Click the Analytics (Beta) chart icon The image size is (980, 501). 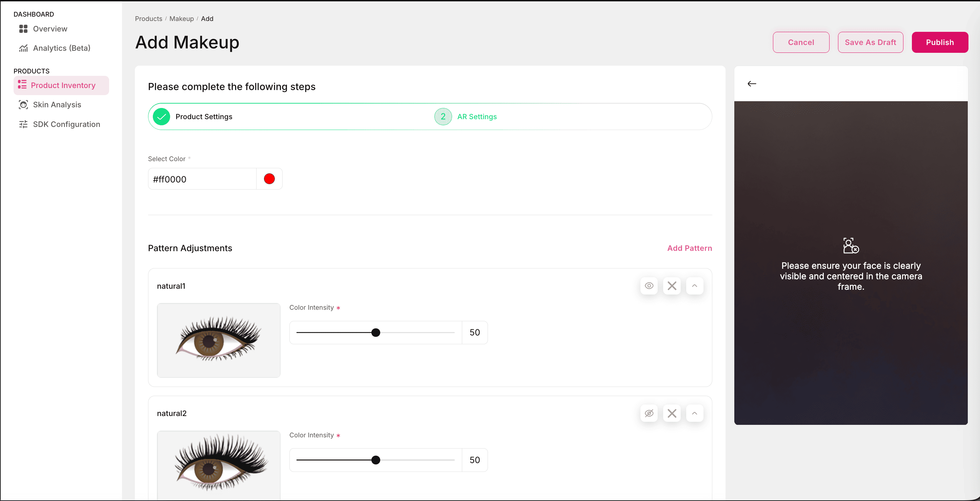point(23,48)
